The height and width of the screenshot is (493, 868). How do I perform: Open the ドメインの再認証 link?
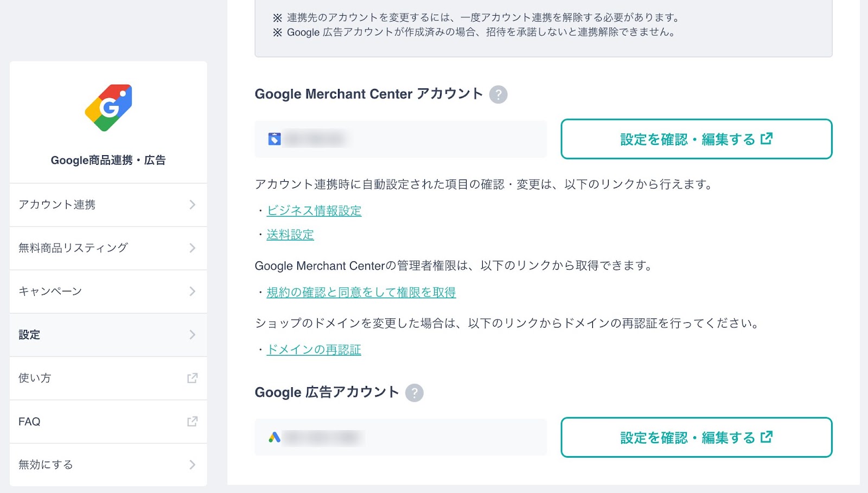[x=314, y=350]
